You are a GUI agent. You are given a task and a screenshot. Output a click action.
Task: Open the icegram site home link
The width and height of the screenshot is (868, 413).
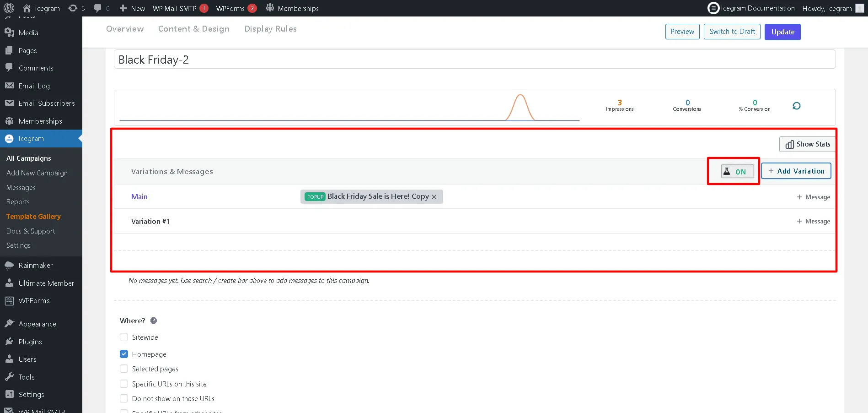[41, 8]
